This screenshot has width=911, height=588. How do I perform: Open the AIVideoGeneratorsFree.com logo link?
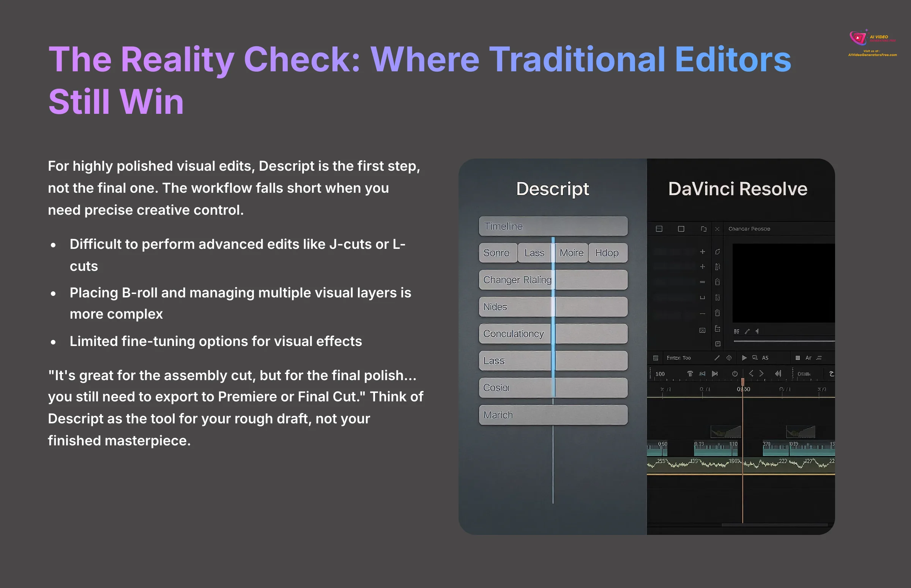(x=872, y=44)
